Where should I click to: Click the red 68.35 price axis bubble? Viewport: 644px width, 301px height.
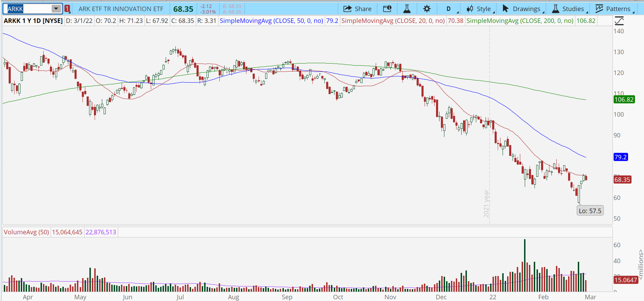(622, 179)
